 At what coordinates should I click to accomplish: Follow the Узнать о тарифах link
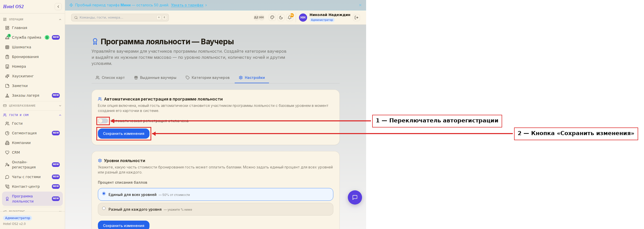pyautogui.click(x=187, y=5)
